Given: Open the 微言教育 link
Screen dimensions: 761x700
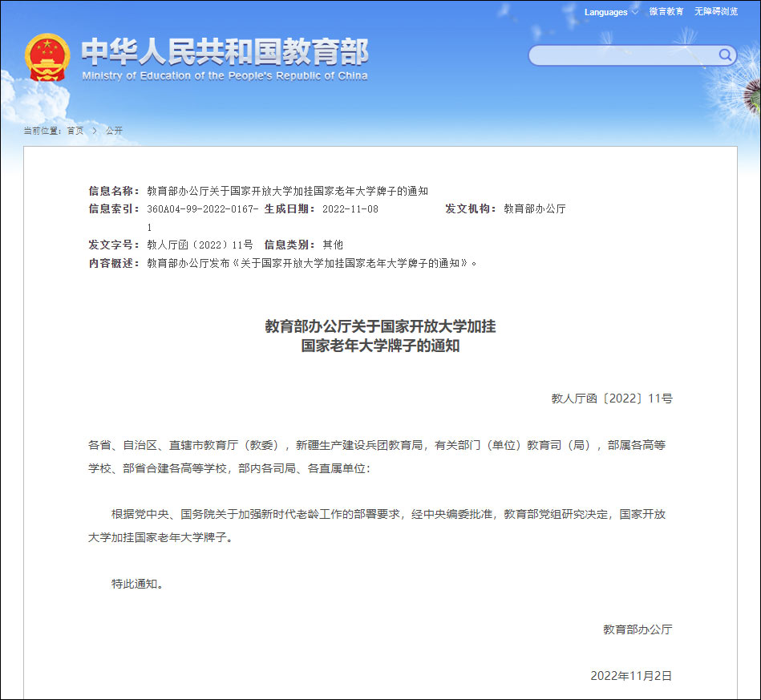Looking at the screenshot, I should (x=666, y=12).
